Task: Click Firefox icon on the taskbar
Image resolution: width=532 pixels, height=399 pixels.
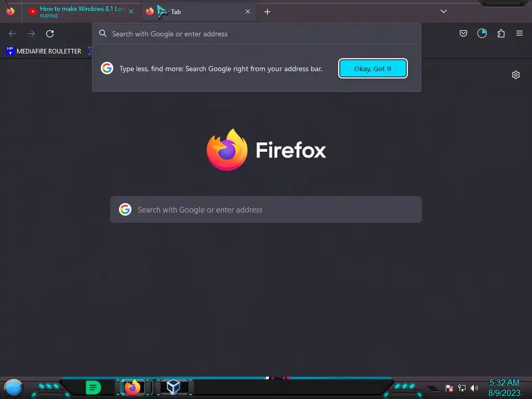Action: (x=132, y=387)
